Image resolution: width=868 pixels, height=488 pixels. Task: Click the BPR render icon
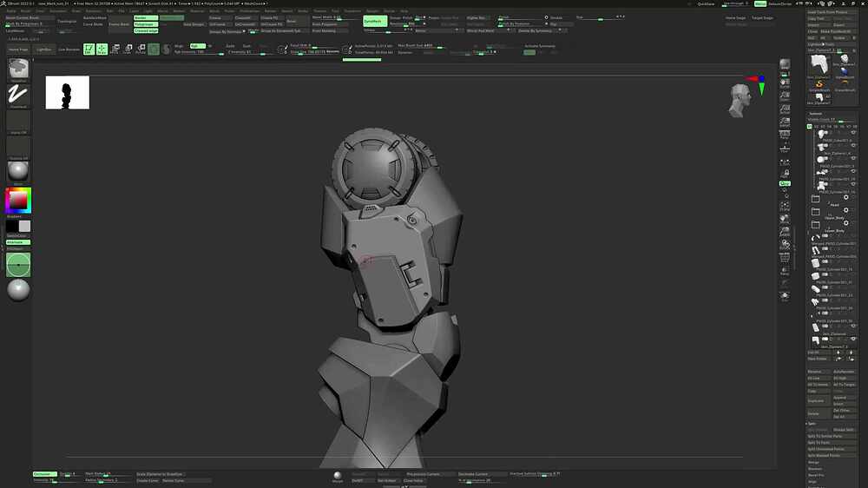point(785,64)
